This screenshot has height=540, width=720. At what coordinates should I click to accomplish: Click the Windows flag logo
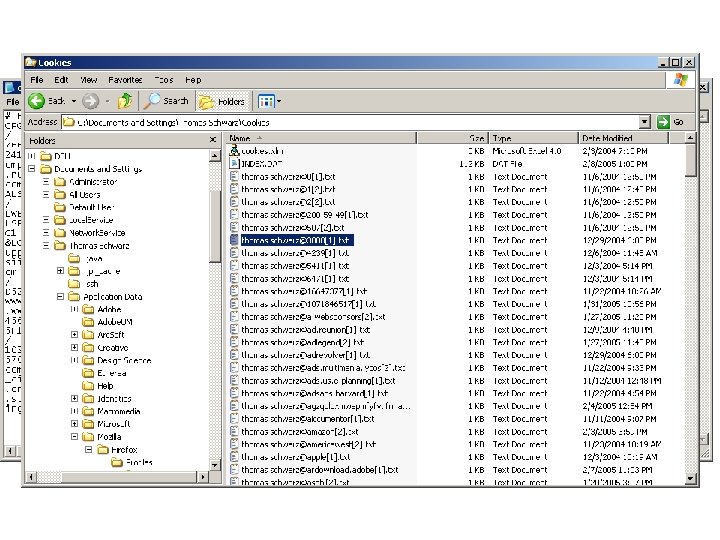[x=681, y=79]
